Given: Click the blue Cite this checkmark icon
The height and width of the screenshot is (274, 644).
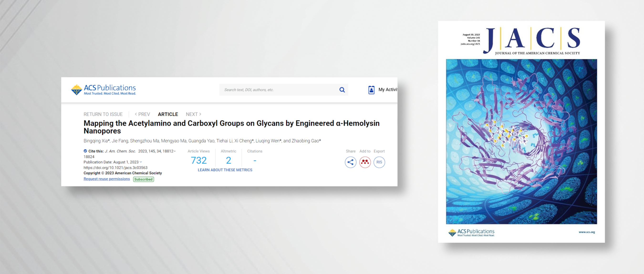Looking at the screenshot, I should 85,151.
